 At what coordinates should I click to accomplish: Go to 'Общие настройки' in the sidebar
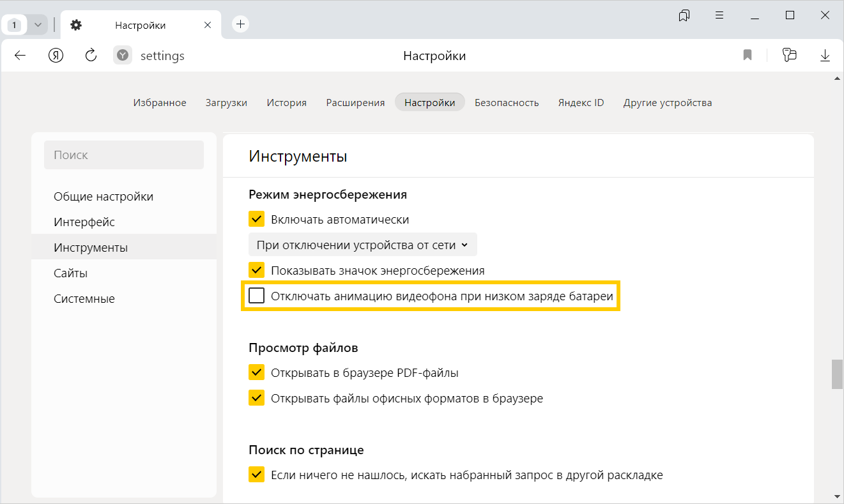[104, 196]
